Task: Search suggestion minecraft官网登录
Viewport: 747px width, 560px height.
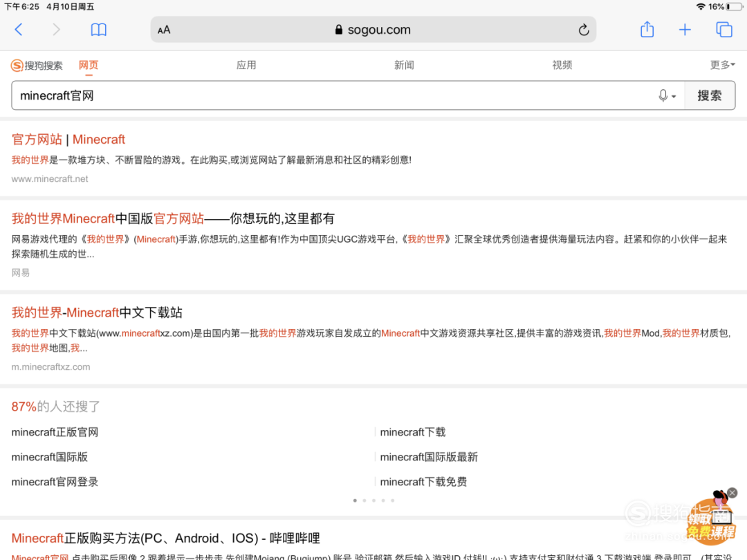Action: coord(55,482)
